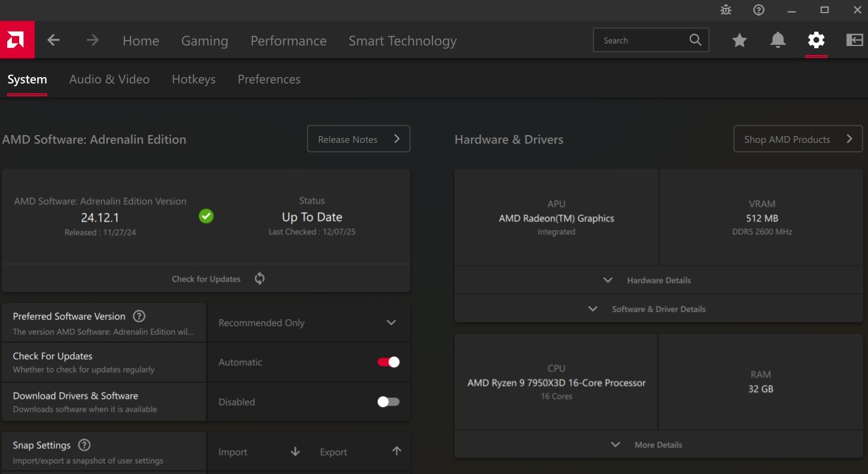Click the forward navigation arrow

tap(92, 40)
